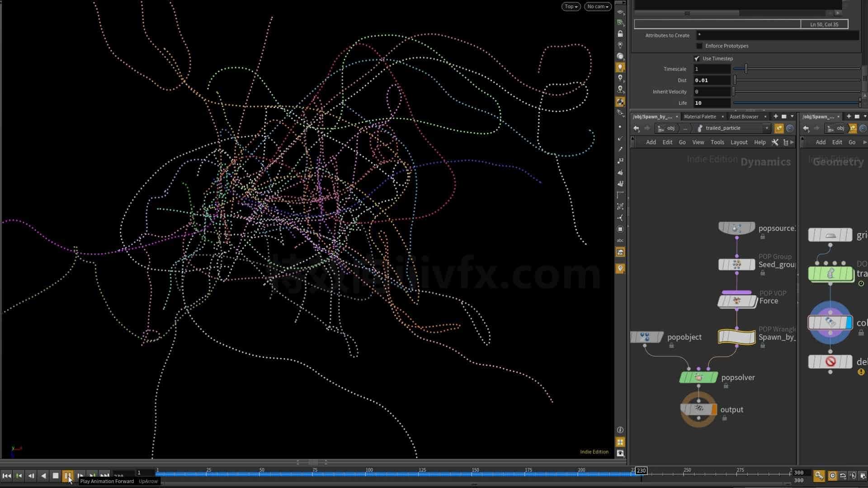Open the No cam camera dropdown
This screenshot has width=868, height=488.
coord(598,6)
